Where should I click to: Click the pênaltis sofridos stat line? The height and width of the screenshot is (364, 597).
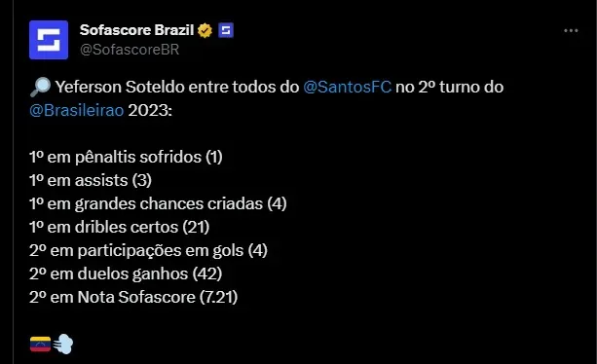(126, 157)
